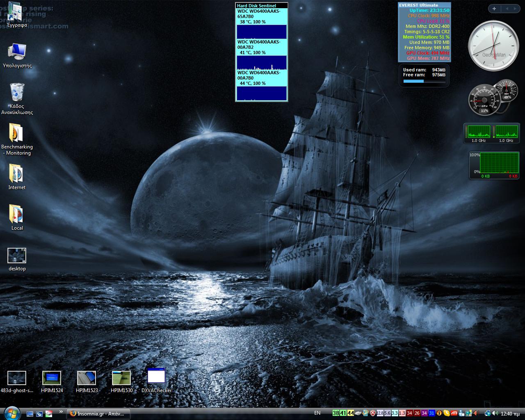Open the network connection tray icon
The height and width of the screenshot is (420, 525).
[488, 413]
